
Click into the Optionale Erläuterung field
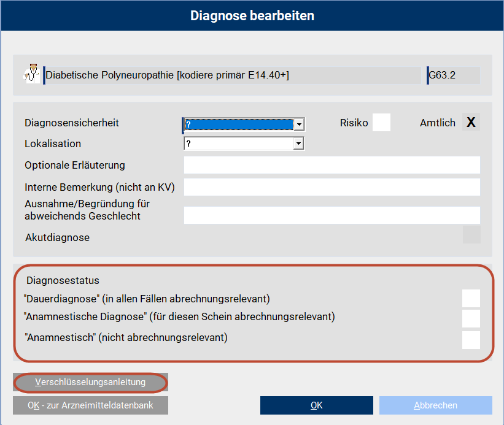tap(331, 164)
